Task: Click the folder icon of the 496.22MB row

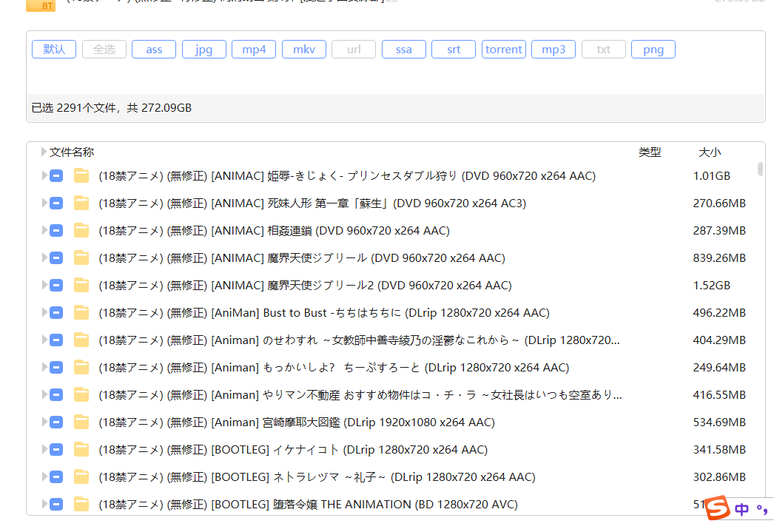Action: tap(81, 313)
